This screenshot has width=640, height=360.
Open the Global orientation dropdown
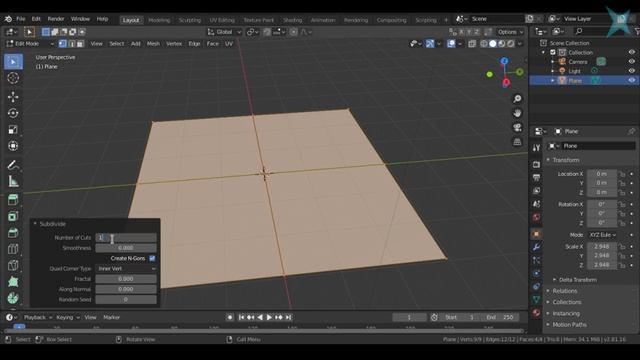coord(224,32)
